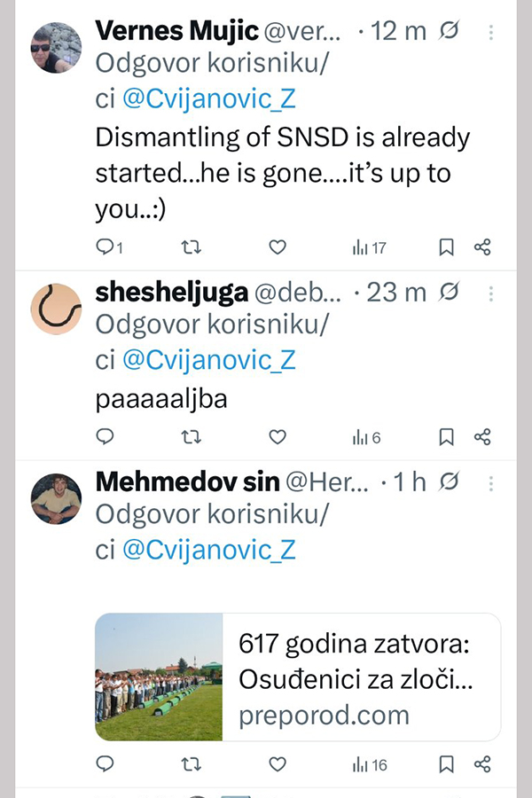View analytics showing 17 views

(369, 247)
